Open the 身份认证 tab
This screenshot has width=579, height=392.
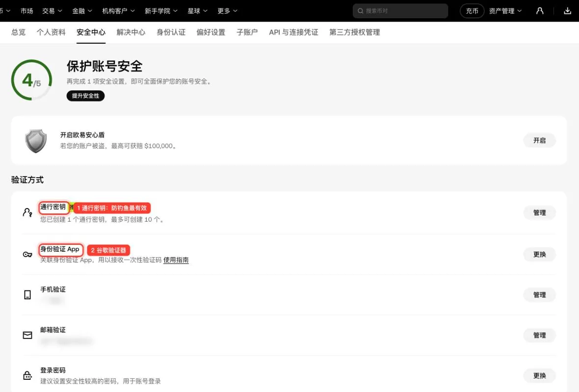click(x=171, y=32)
